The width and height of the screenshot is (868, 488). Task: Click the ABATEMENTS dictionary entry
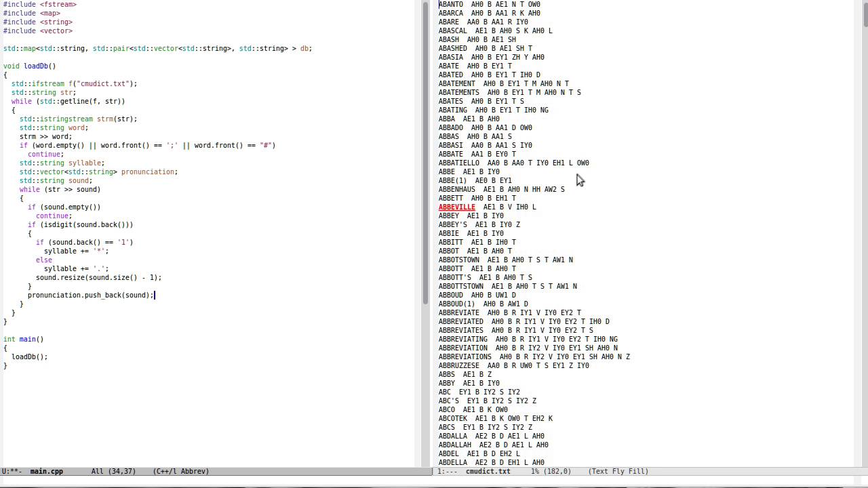pos(510,92)
